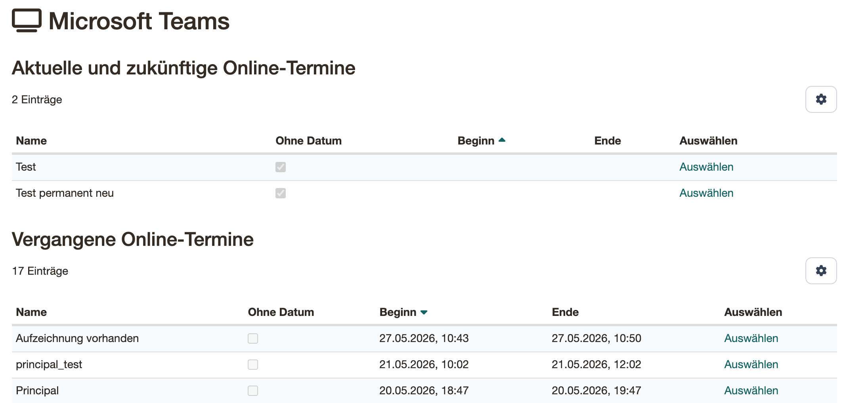Click begin time '21.05.2026, 10:02'
This screenshot has width=868, height=403.
click(424, 365)
